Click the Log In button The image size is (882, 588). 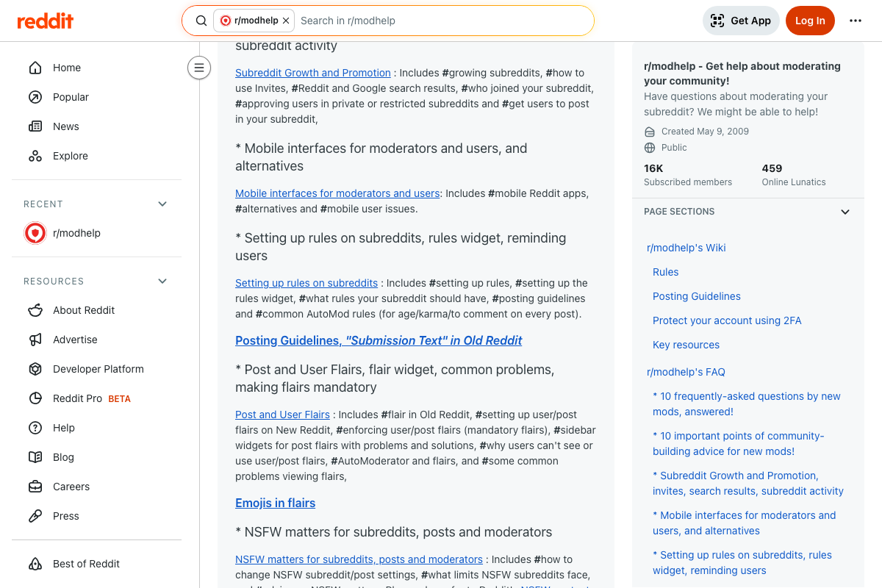pos(810,21)
